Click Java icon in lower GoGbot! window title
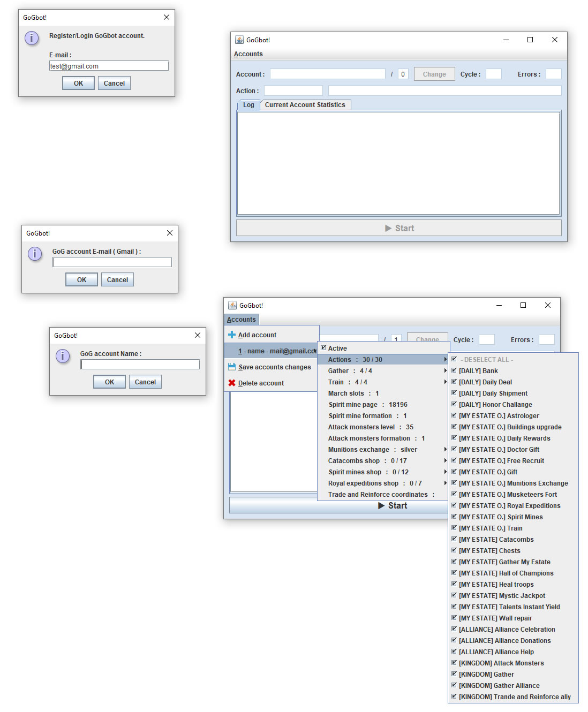Viewport: 588px width, 712px height. pyautogui.click(x=232, y=305)
